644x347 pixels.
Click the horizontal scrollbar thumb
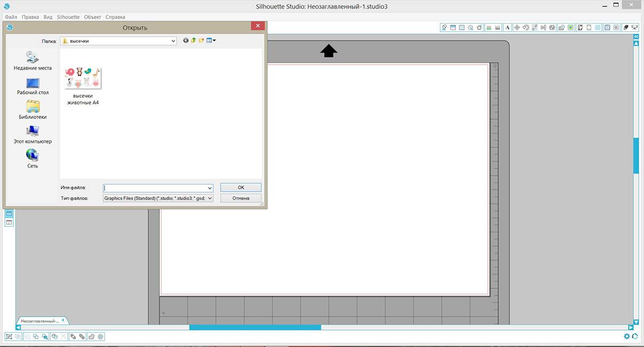[x=255, y=327]
